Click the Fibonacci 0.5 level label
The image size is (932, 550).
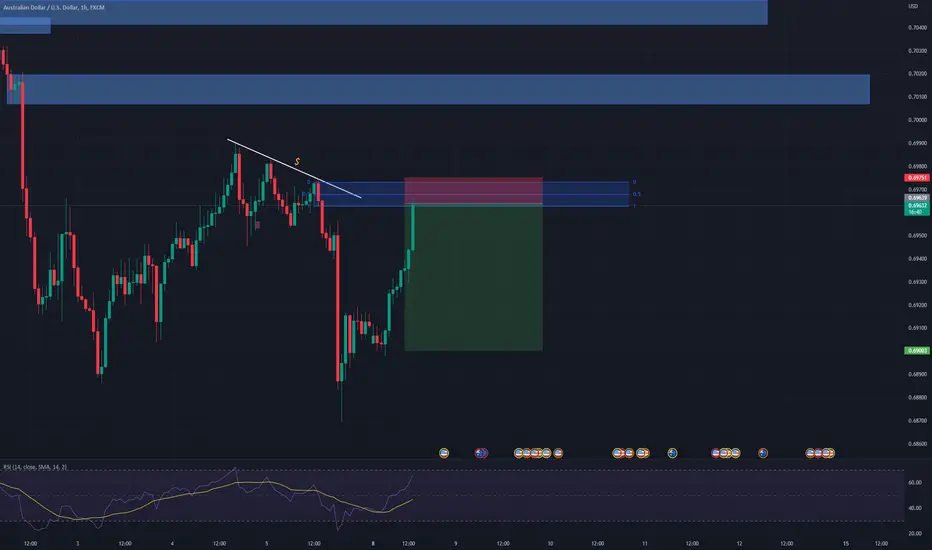(637, 194)
